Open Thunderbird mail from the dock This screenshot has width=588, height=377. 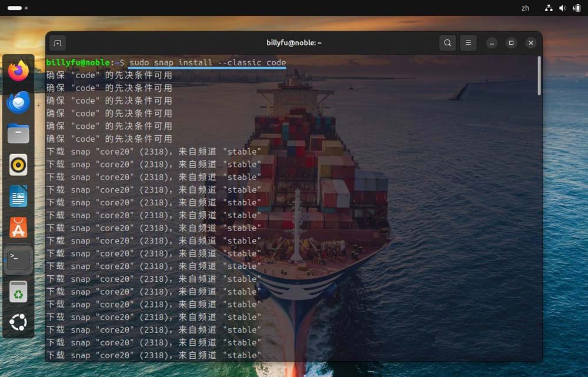tap(18, 102)
